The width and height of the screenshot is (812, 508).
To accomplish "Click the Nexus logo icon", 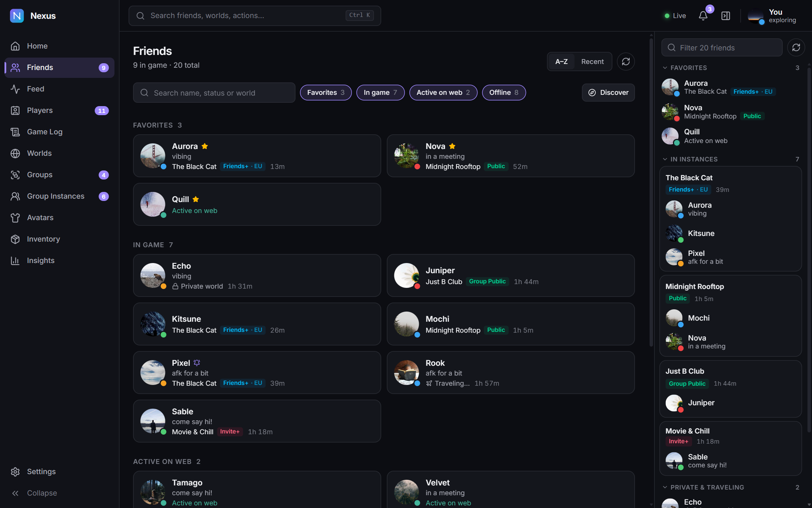I will coord(17,16).
